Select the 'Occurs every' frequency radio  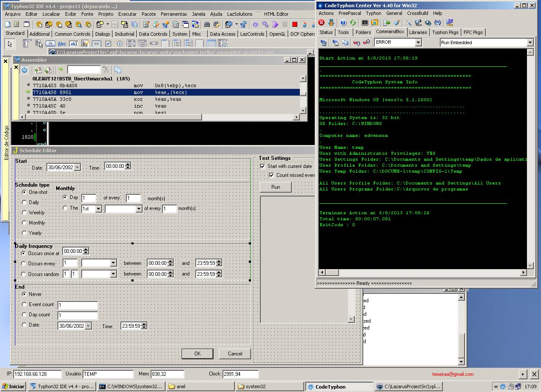24,264
